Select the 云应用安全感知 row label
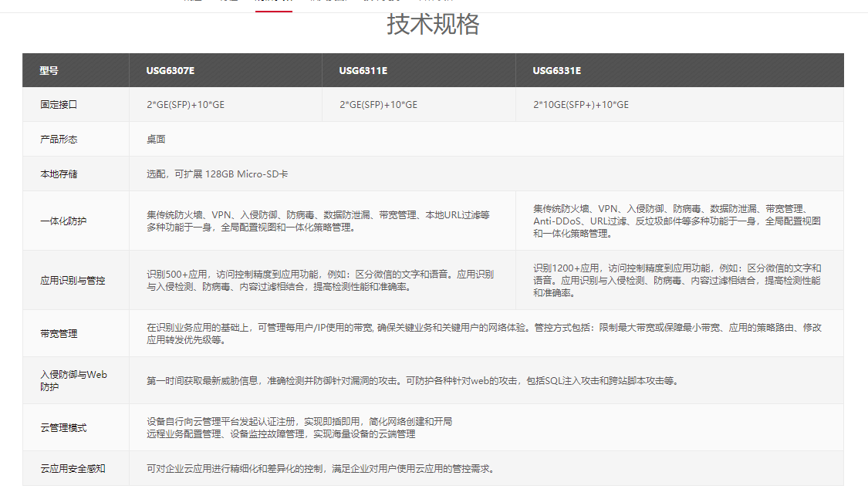The image size is (868, 499). 73,469
